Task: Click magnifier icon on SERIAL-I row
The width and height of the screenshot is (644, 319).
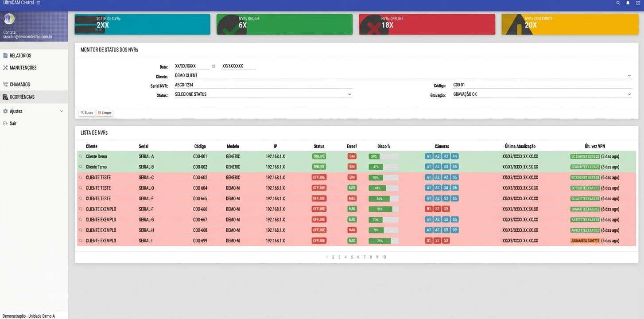Action: [81, 241]
